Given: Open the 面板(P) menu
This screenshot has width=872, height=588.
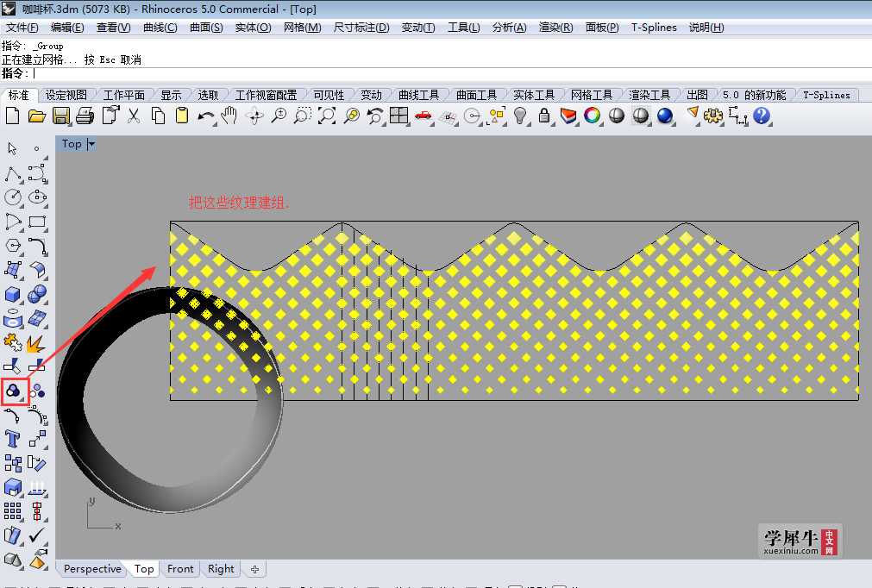Looking at the screenshot, I should 602,28.
